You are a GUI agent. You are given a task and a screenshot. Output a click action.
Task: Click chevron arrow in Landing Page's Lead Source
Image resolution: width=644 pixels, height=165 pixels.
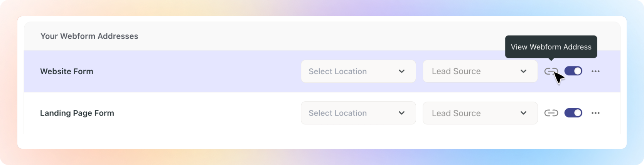(523, 113)
